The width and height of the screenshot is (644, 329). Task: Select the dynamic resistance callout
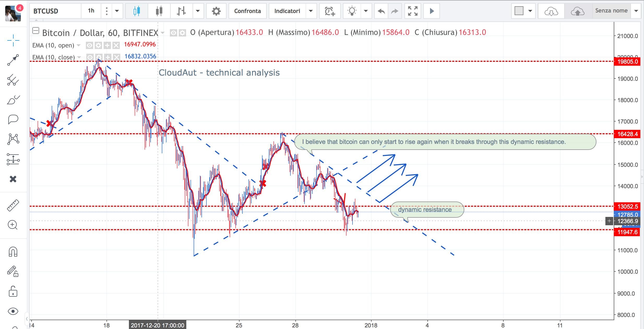tap(427, 210)
